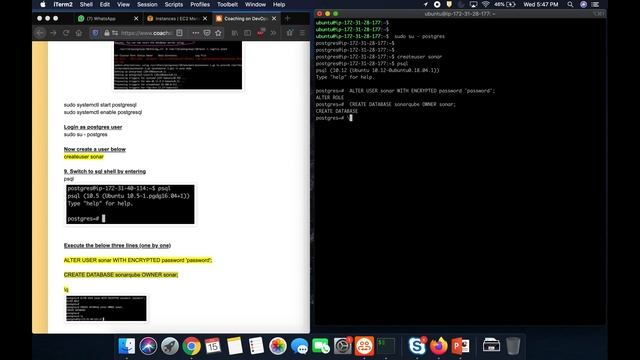The image size is (640, 360).
Task: Open the Help menu
Action: click(x=279, y=4)
